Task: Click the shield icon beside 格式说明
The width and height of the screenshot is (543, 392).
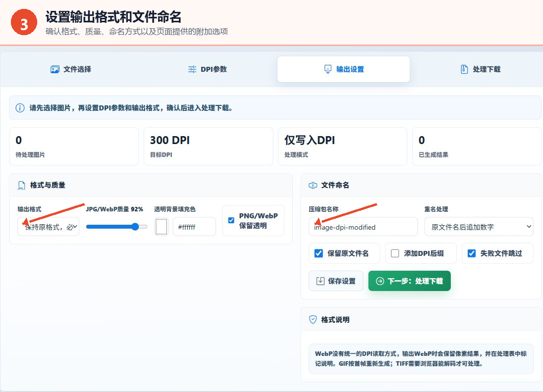Action: (x=313, y=320)
